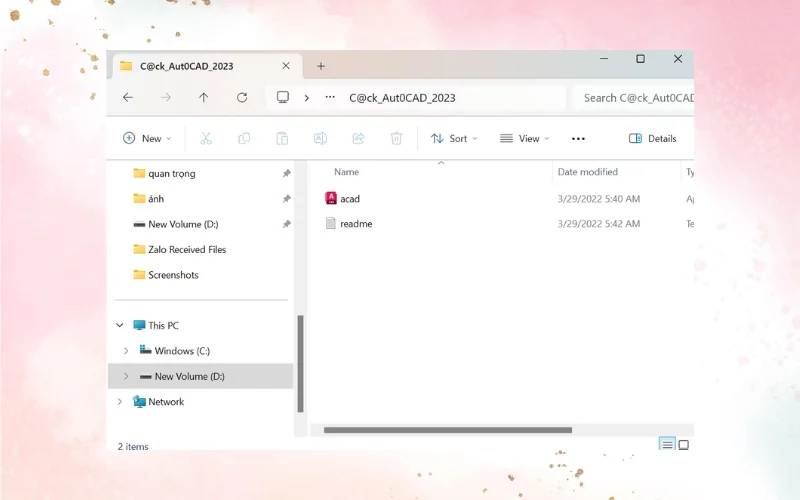Screen dimensions: 800x500
Task: Collapse the This PC tree node
Action: pyautogui.click(x=120, y=326)
